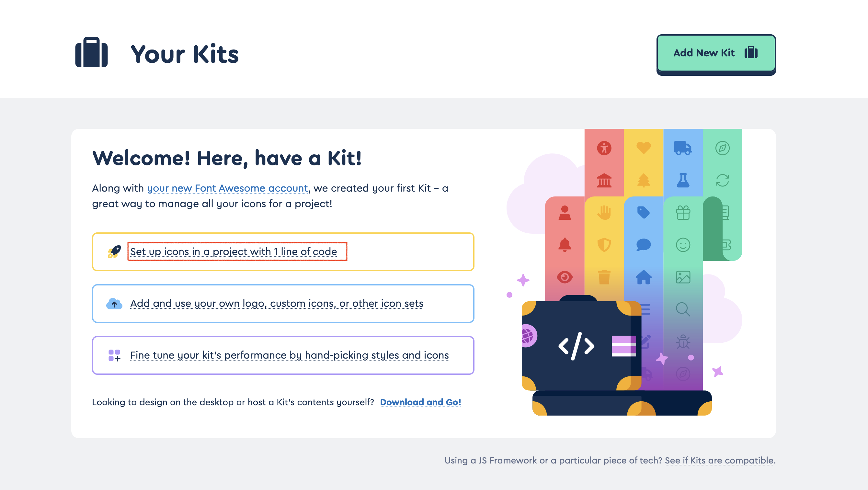Open 'Set up icons in a project' link

click(x=234, y=251)
